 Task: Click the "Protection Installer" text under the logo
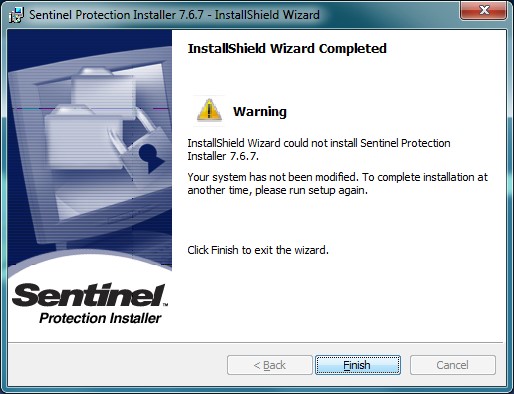pos(100,318)
